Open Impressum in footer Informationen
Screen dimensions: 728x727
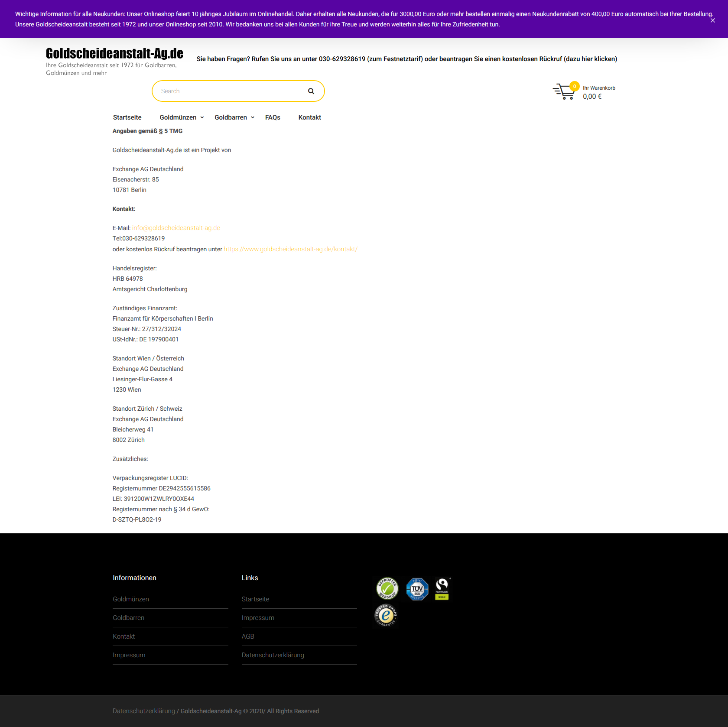(129, 655)
